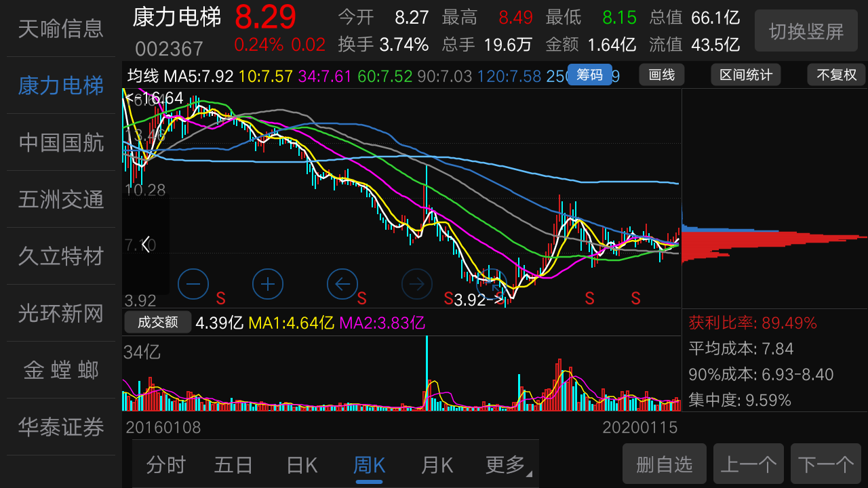Open 不复权 adjustment option
The height and width of the screenshot is (488, 868).
837,75
